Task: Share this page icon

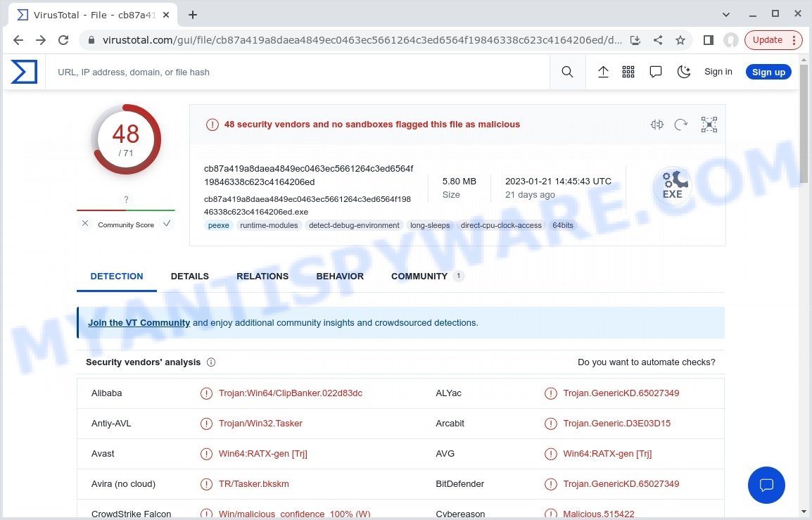Action: (x=658, y=40)
